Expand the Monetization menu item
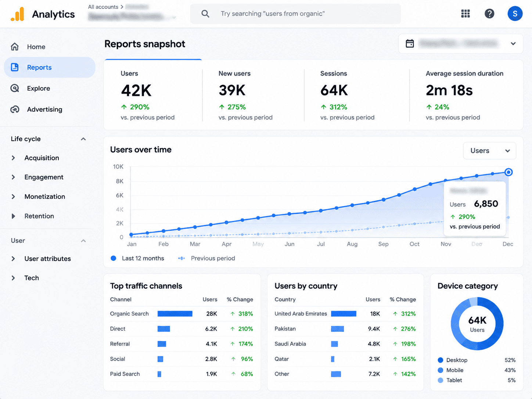The width and height of the screenshot is (532, 399). 13,197
